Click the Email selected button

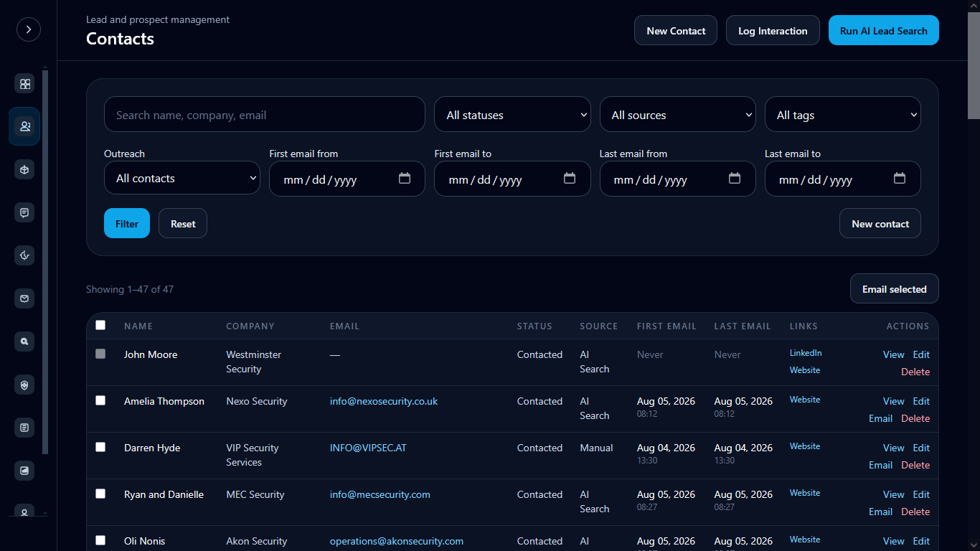[895, 289]
